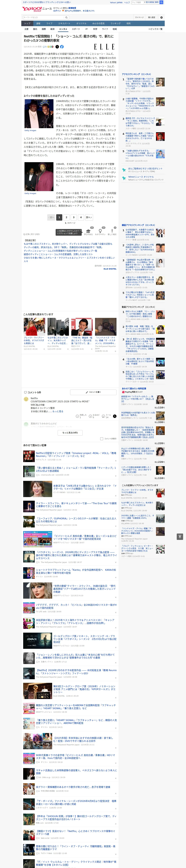Click the 共感した smiley reaction on comment
This screenshot has width=186, height=868.
[77, 416]
